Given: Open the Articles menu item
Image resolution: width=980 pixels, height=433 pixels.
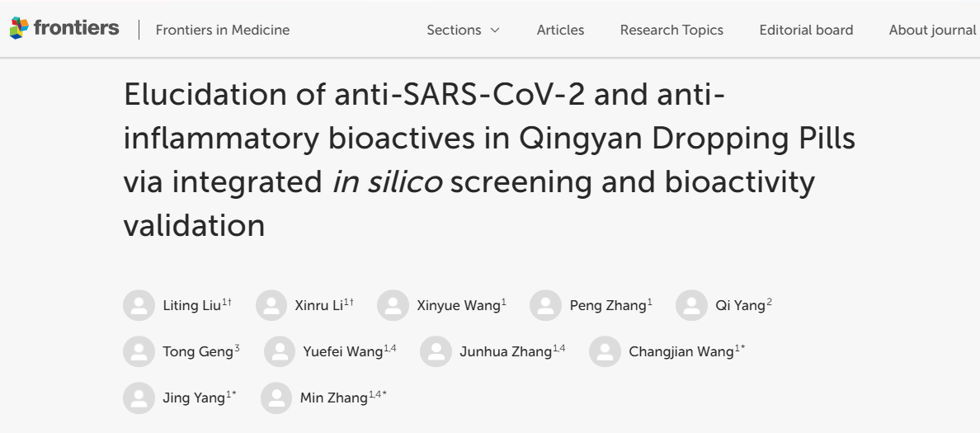Looking at the screenshot, I should [x=560, y=30].
